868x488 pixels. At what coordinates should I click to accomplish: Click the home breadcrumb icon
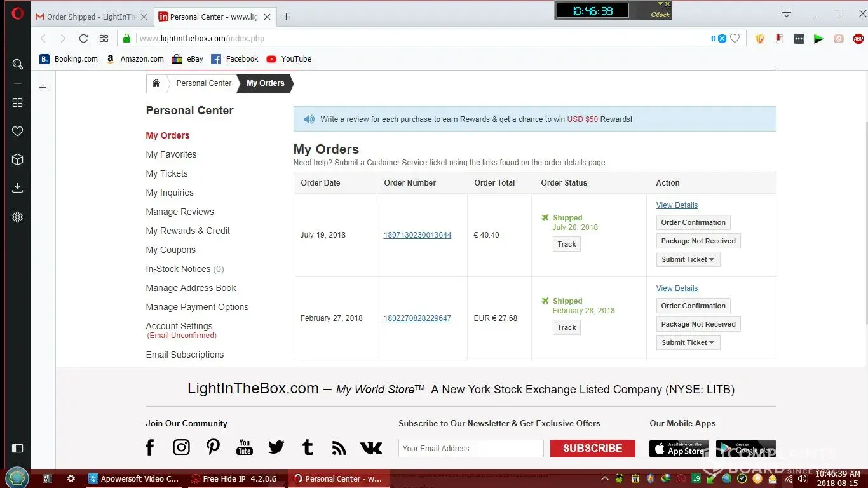[x=156, y=83]
